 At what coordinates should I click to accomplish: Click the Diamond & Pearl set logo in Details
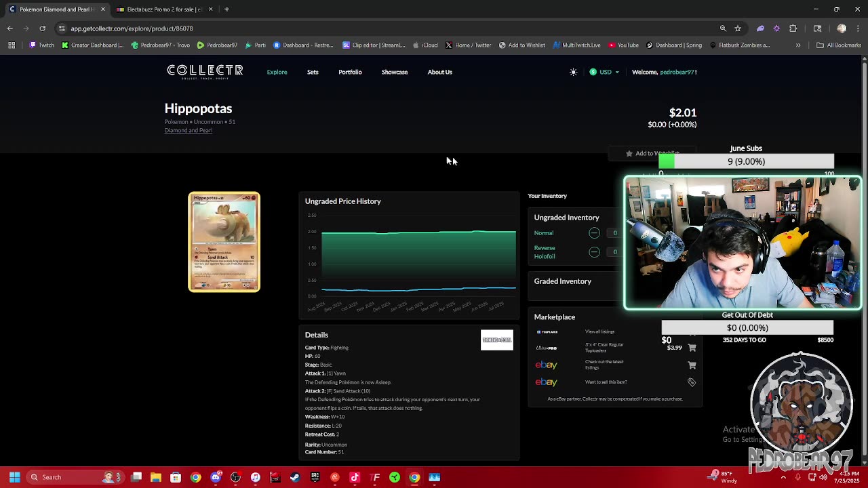[x=497, y=340]
